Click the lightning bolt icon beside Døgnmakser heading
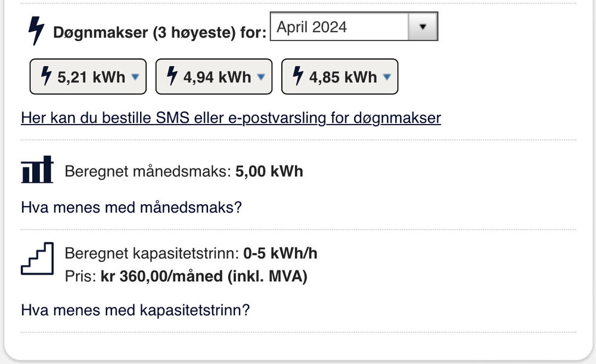596x364 pixels. (36, 30)
